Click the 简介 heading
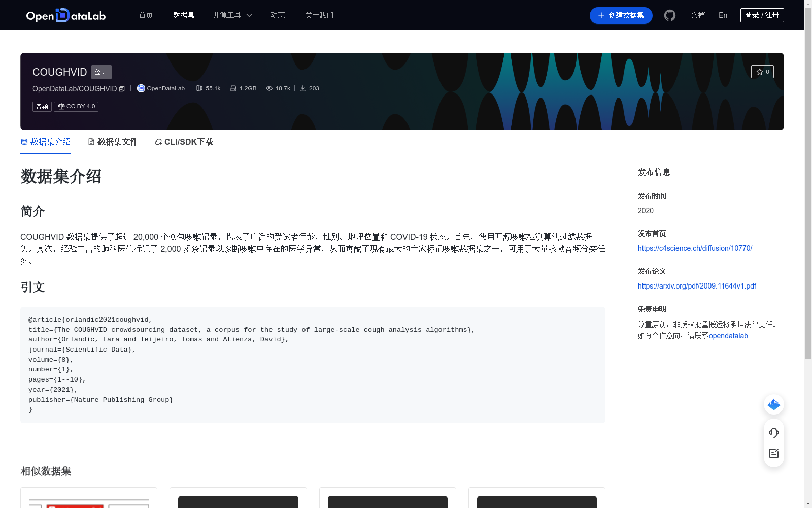This screenshot has height=508, width=812. click(32, 211)
